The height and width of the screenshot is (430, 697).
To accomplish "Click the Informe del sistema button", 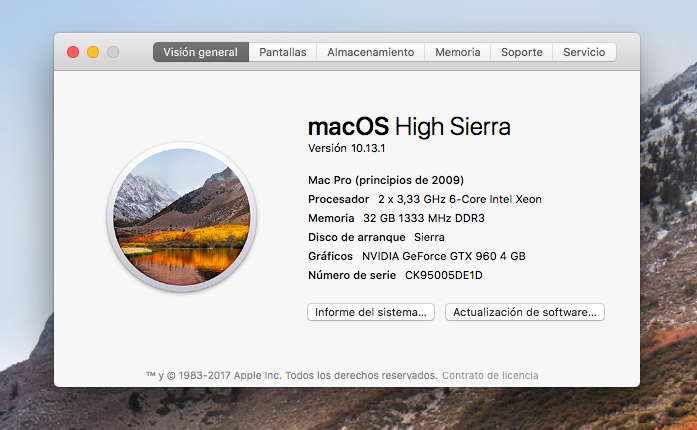I will point(371,312).
